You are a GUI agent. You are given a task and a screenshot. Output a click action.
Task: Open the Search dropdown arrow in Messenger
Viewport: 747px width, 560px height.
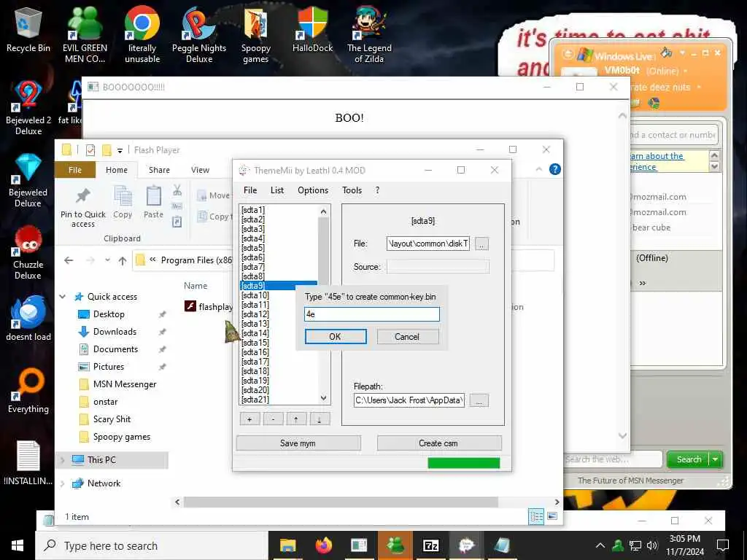point(715,459)
